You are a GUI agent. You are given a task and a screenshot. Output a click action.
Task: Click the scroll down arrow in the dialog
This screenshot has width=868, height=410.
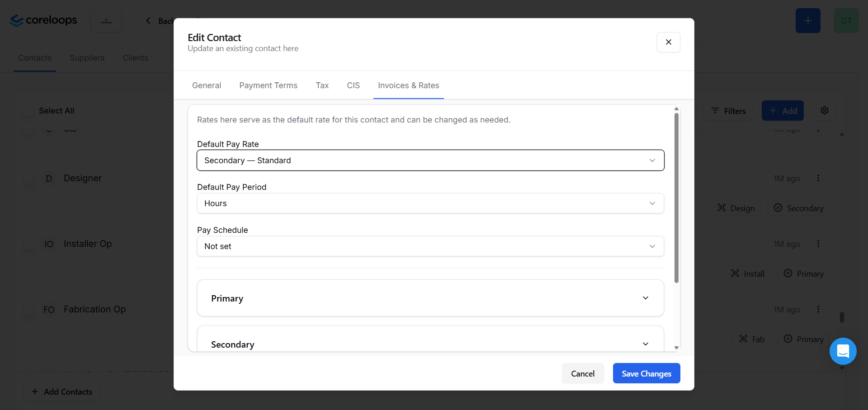pyautogui.click(x=676, y=348)
